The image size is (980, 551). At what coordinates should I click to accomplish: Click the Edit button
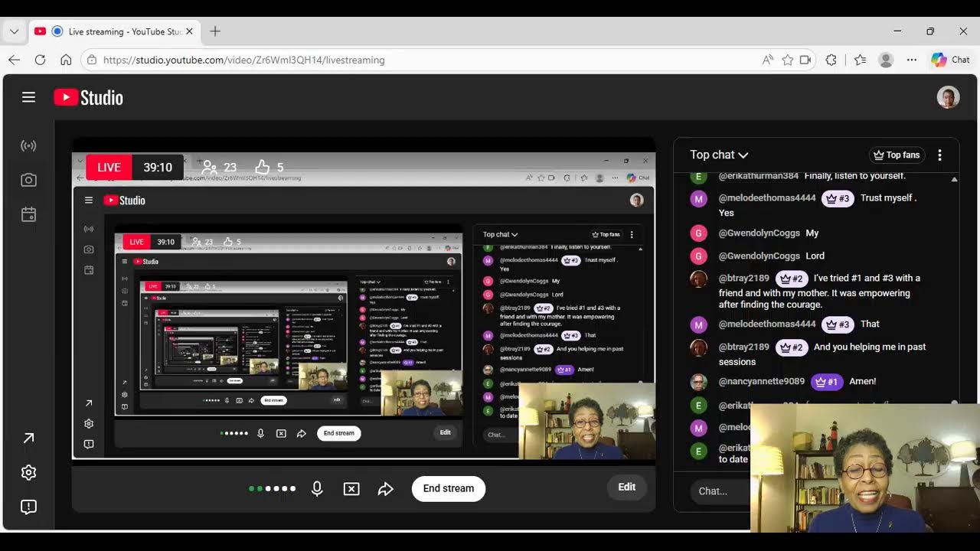point(627,487)
